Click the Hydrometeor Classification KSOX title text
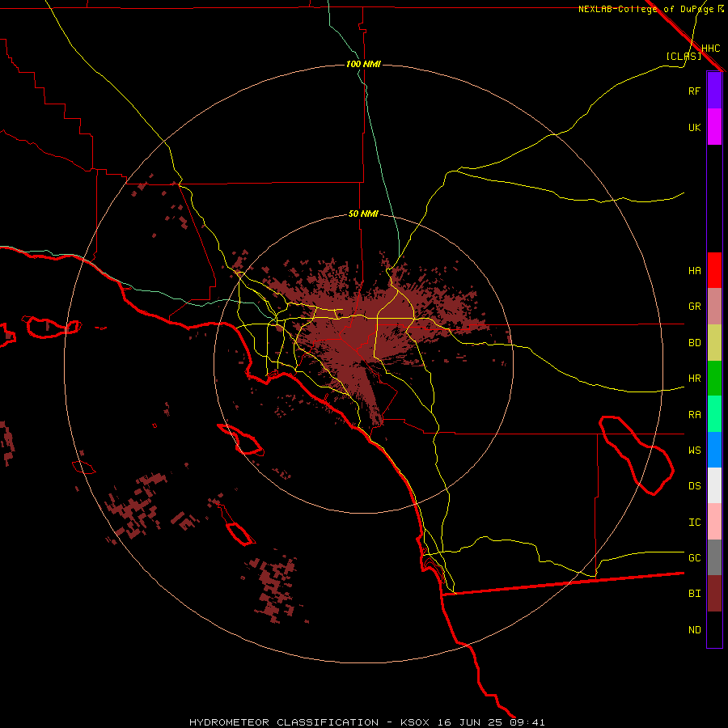Image resolution: width=728 pixels, height=728 pixels. click(366, 722)
